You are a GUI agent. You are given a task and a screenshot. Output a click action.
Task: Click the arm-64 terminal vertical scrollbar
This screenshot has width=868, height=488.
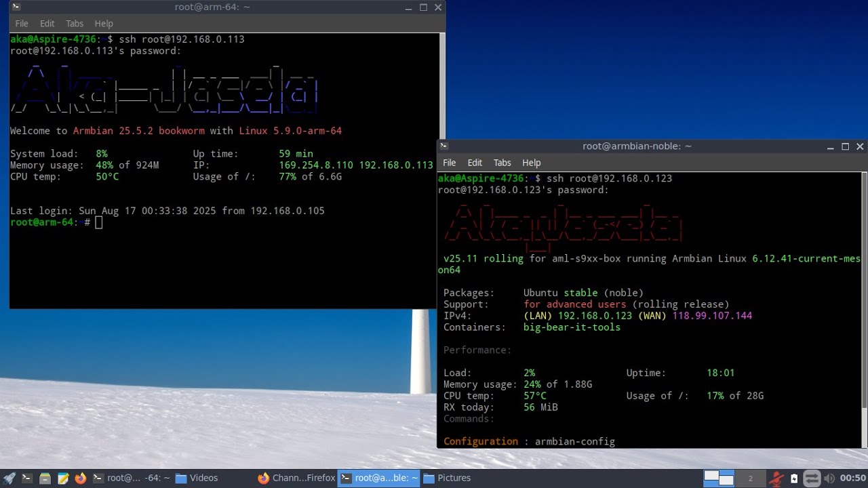(442, 86)
